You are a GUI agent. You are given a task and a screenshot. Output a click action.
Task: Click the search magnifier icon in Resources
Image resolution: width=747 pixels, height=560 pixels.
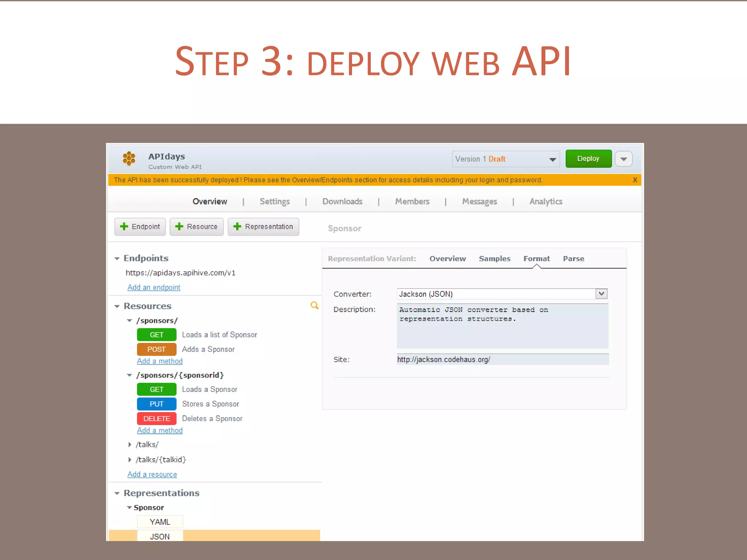pos(314,306)
